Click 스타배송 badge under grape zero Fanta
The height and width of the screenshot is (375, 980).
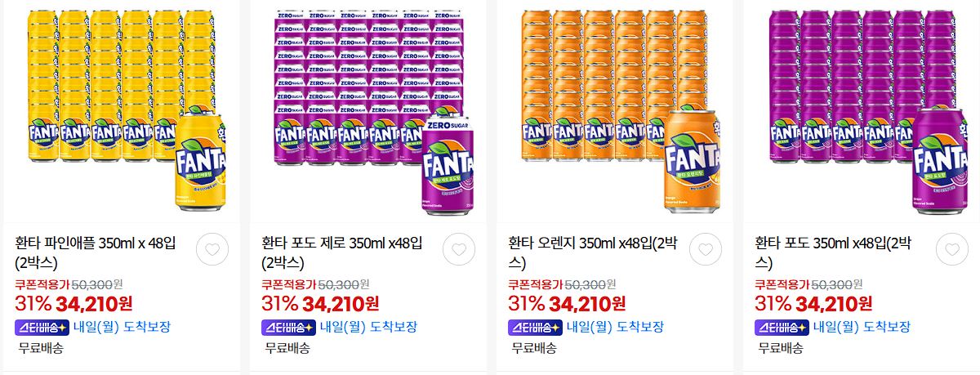coord(288,328)
